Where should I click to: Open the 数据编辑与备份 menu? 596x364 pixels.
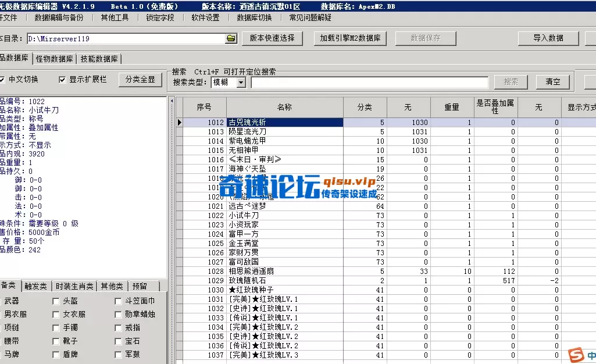(59, 17)
